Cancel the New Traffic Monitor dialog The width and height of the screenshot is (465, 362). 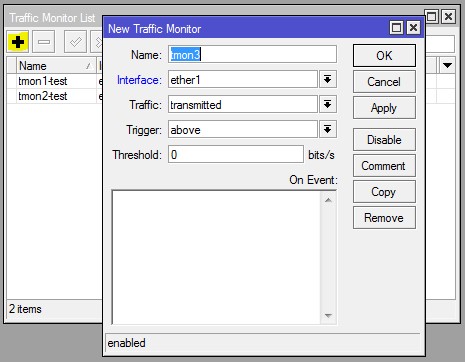[x=384, y=82]
